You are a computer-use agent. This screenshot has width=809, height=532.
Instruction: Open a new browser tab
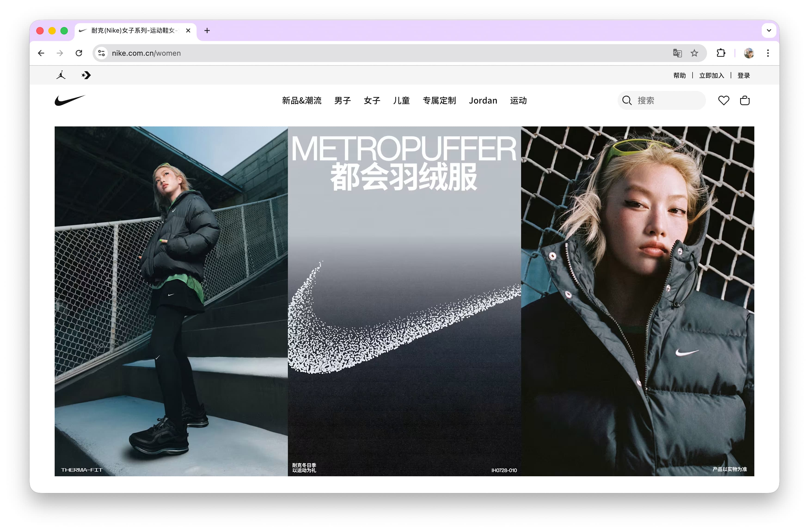pos(207,31)
